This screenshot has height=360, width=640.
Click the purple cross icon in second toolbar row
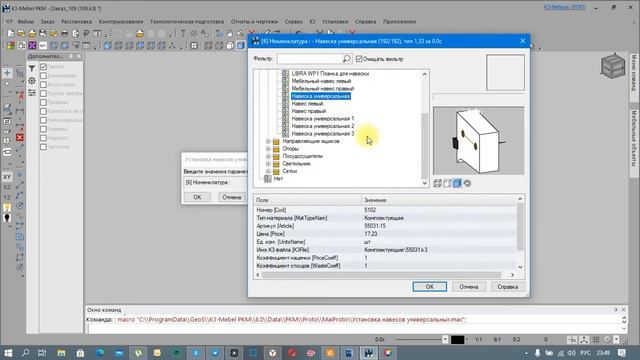(32, 45)
